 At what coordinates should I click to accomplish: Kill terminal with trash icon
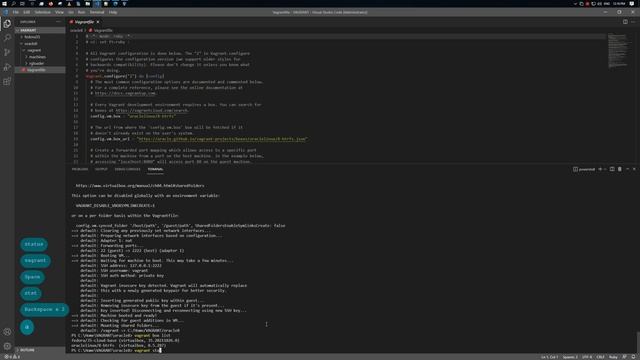point(620,169)
